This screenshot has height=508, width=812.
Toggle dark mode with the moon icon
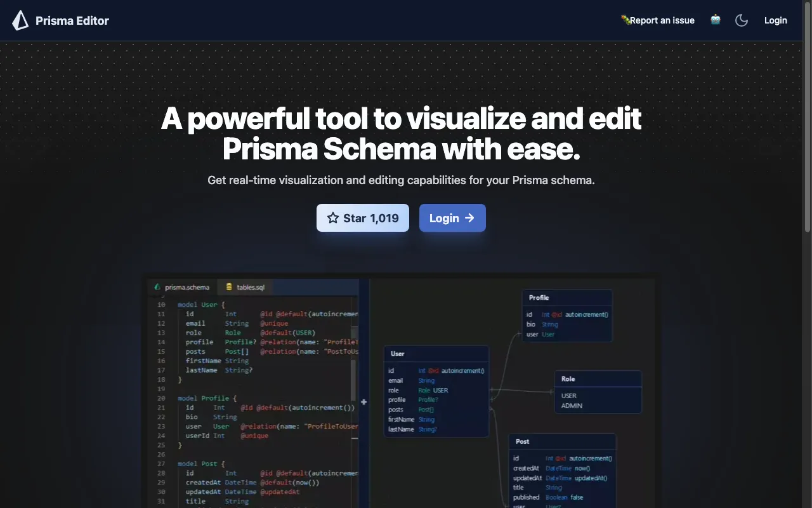click(x=742, y=20)
